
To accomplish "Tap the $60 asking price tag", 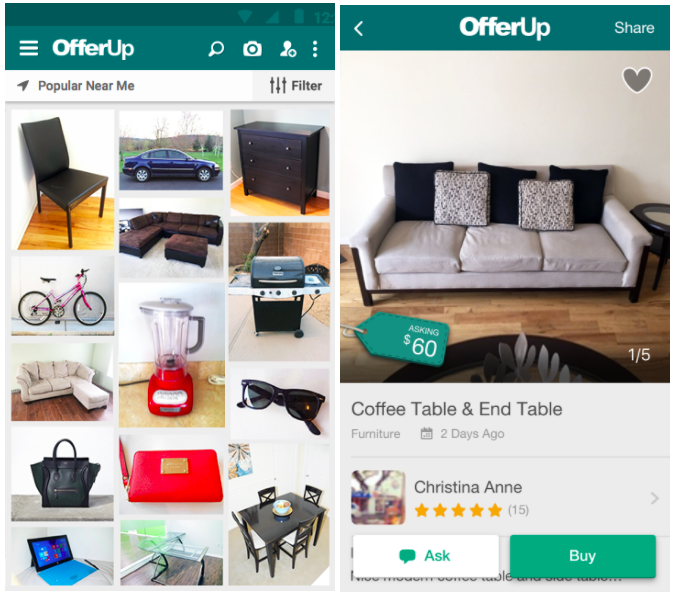I will pos(403,340).
